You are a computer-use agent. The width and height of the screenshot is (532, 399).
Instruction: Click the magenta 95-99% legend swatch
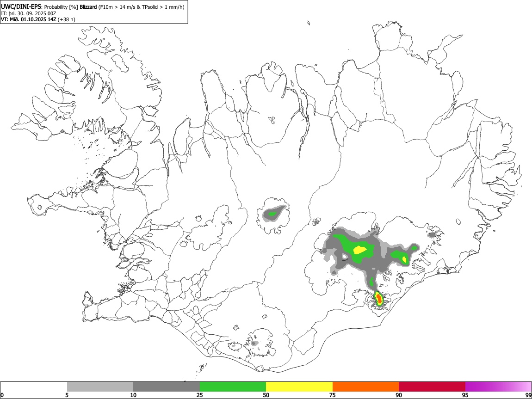(498, 387)
